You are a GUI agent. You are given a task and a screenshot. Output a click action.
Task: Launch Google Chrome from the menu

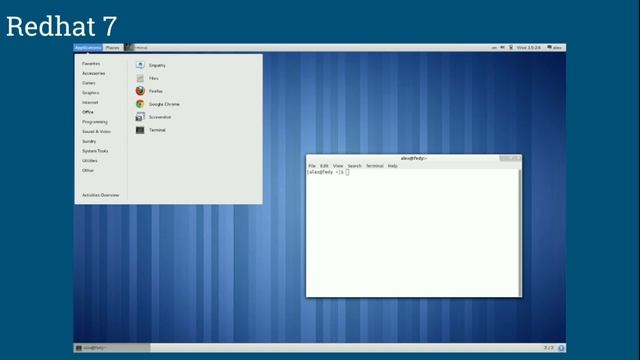coord(158,104)
